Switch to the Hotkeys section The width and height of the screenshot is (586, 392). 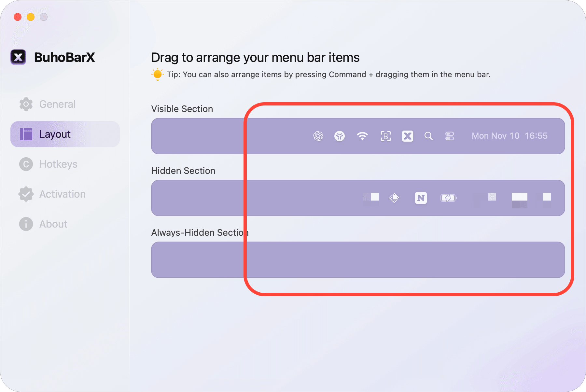pyautogui.click(x=59, y=164)
